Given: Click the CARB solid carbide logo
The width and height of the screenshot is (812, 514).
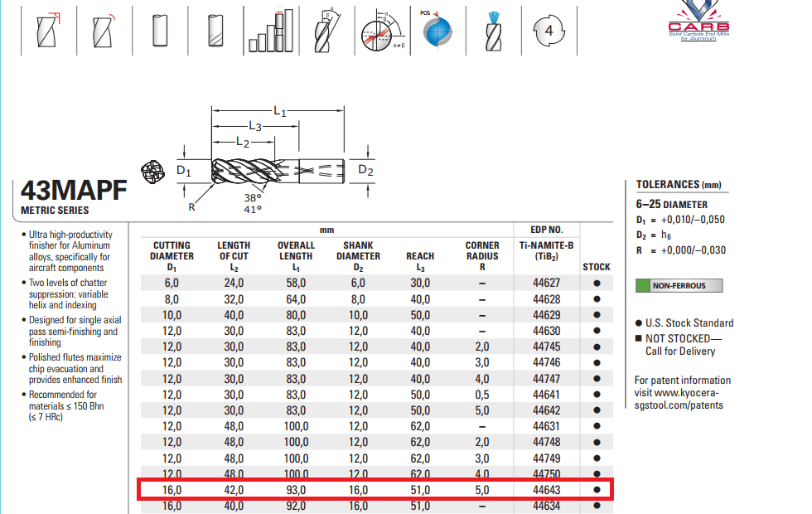Looking at the screenshot, I should 698,21.
